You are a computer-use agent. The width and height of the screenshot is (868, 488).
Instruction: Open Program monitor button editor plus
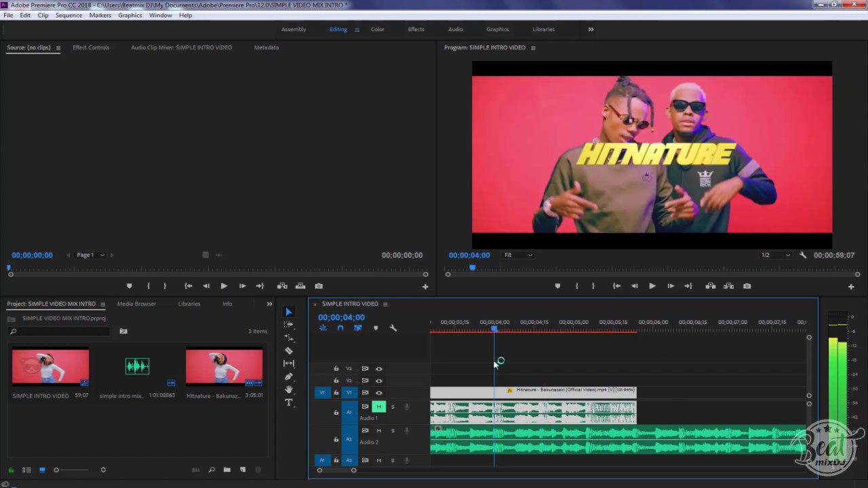click(x=851, y=287)
